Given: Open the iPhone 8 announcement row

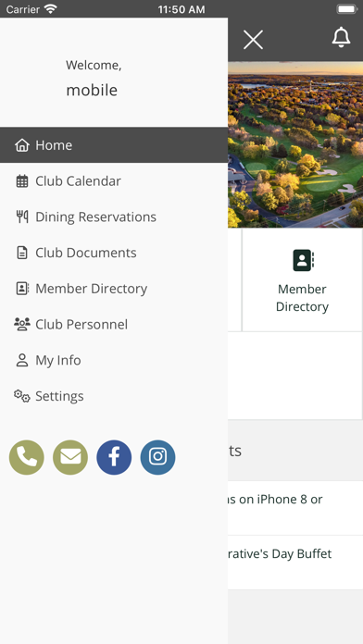Looking at the screenshot, I should pos(295,508).
